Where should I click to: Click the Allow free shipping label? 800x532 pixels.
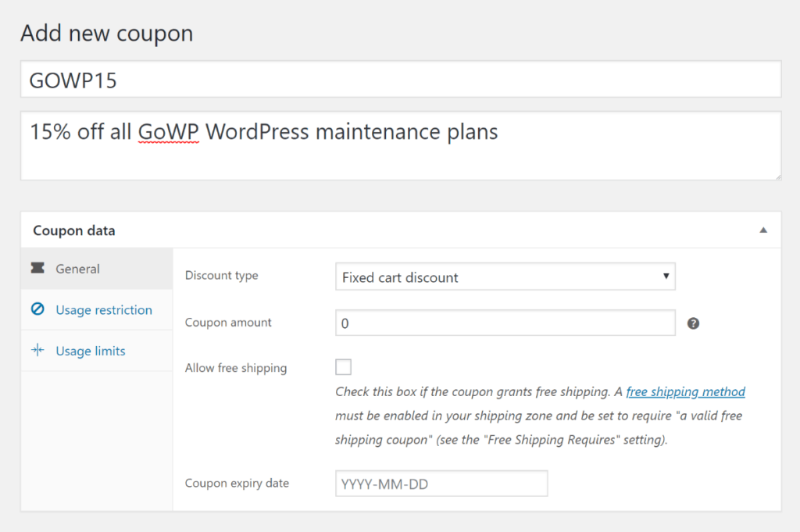coord(236,368)
